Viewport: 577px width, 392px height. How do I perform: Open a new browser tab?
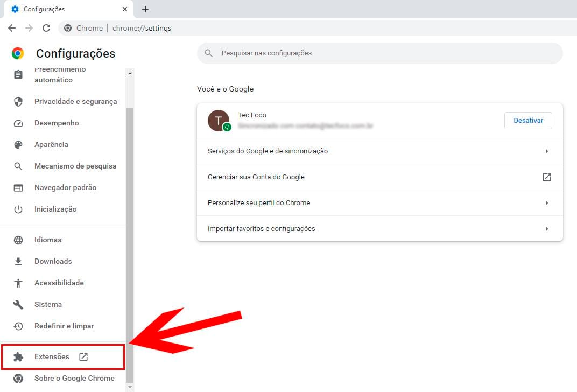(144, 9)
